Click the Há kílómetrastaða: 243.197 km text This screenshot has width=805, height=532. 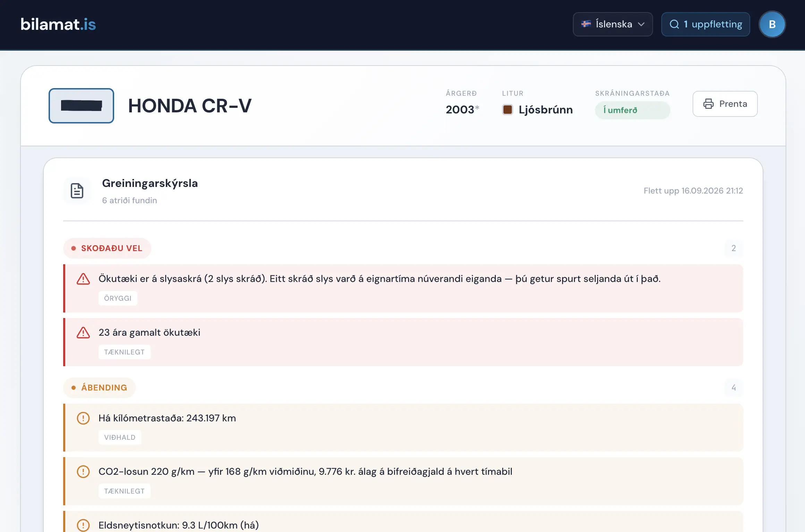167,418
